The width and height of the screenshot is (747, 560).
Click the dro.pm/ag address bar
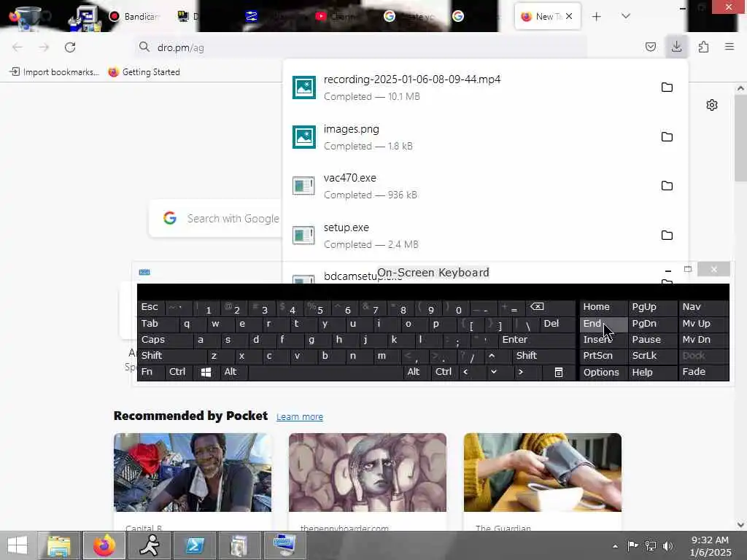(362, 47)
